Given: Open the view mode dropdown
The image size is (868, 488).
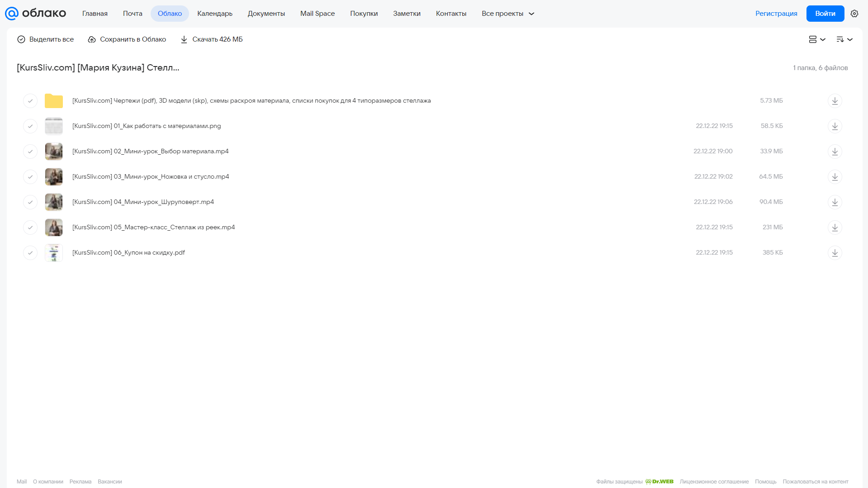Looking at the screenshot, I should coord(817,39).
